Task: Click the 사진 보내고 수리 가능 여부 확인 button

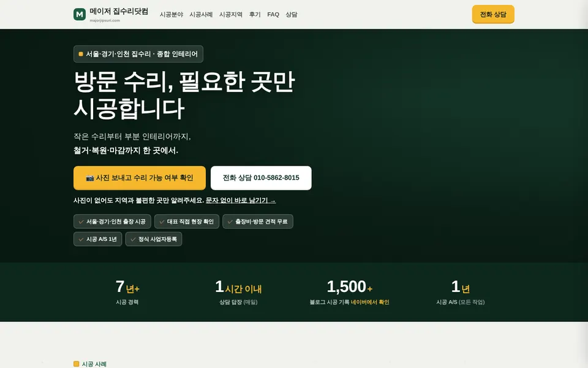Action: click(x=140, y=178)
